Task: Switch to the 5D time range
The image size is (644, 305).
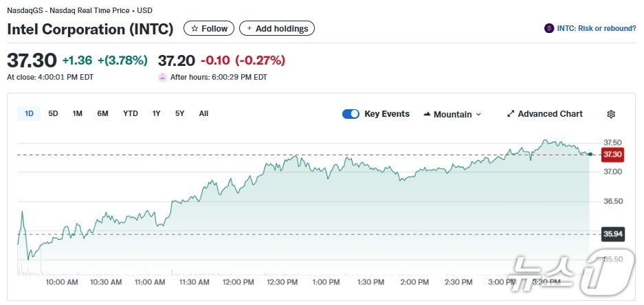Action: pyautogui.click(x=53, y=113)
